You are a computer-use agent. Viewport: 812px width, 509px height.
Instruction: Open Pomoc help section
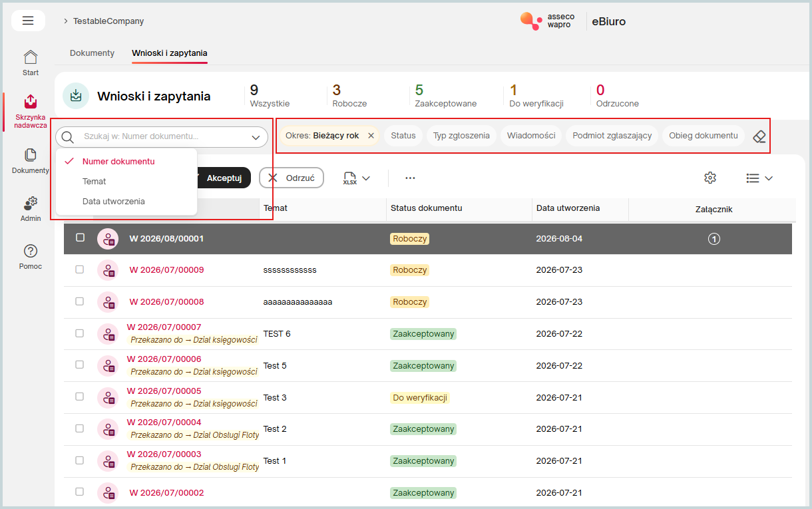[31, 257]
